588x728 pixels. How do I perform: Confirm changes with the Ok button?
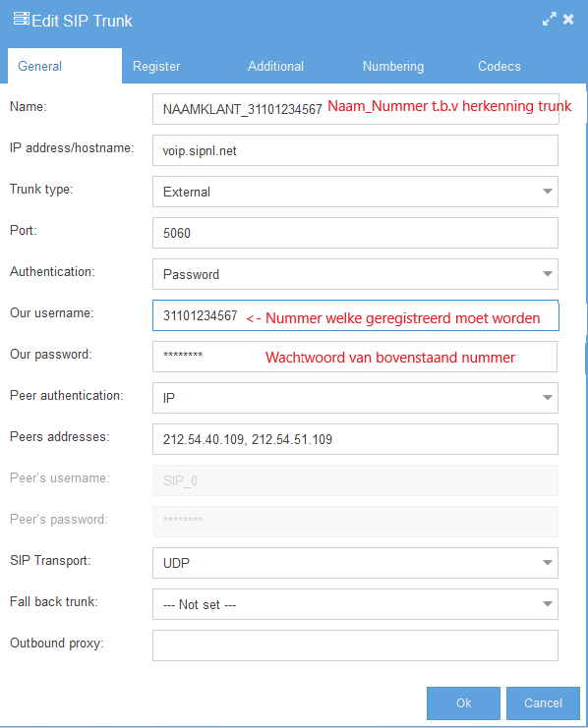[x=463, y=702]
